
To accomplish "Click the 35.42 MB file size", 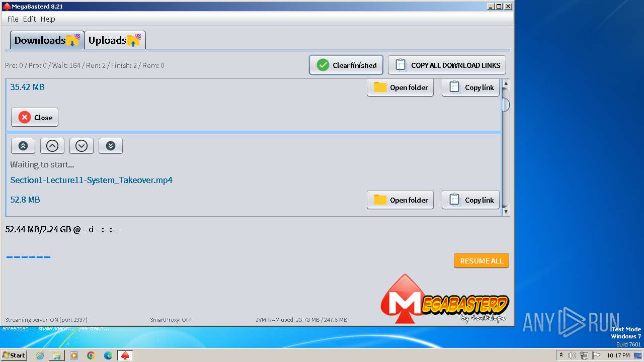I will point(27,87).
